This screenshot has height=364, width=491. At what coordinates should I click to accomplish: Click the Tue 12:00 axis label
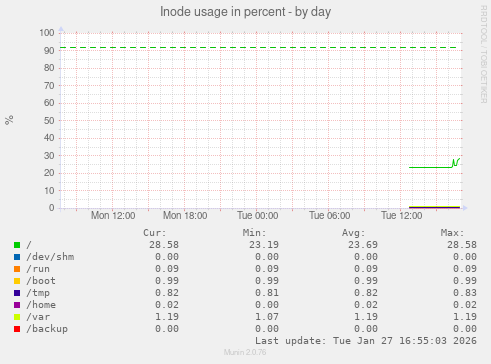click(402, 216)
